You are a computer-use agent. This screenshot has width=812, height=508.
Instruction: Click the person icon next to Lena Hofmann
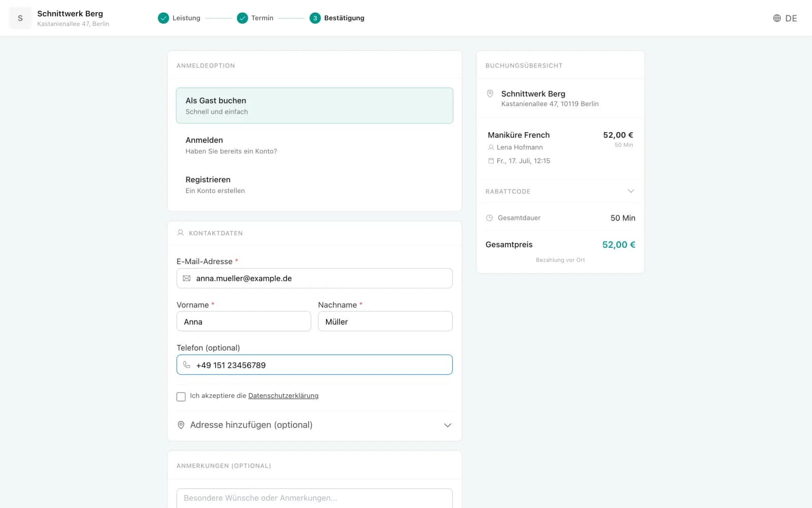pyautogui.click(x=491, y=147)
